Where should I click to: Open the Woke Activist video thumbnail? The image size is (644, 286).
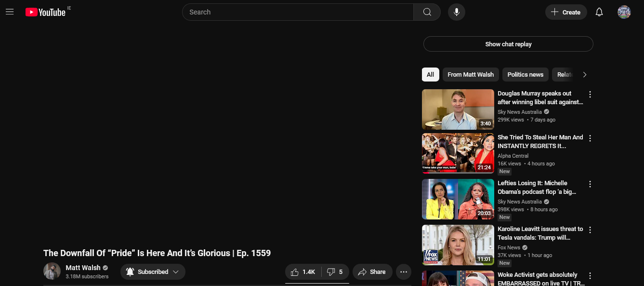click(x=458, y=278)
